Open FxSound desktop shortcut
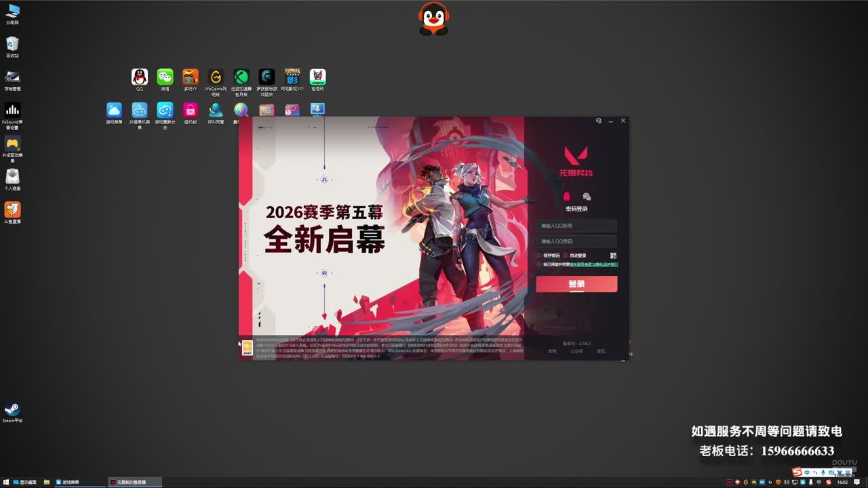Image resolution: width=868 pixels, height=488 pixels. [12, 116]
